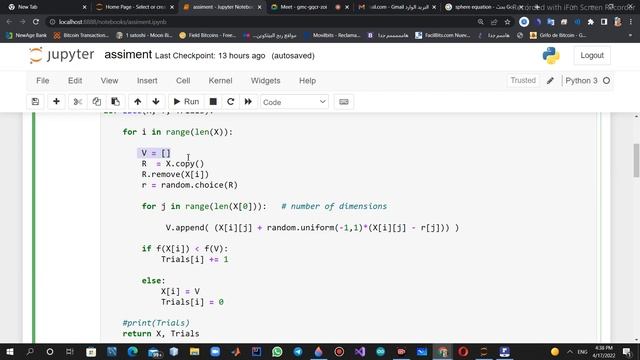Save notebook with the floppy disk icon
Screen dimensions: 640x360
pyautogui.click(x=36, y=102)
